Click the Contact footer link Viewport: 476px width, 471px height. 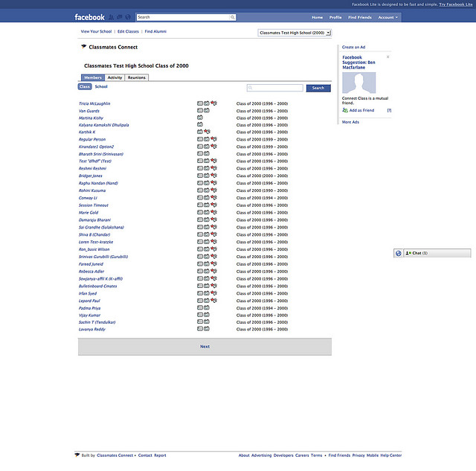pyautogui.click(x=145, y=455)
